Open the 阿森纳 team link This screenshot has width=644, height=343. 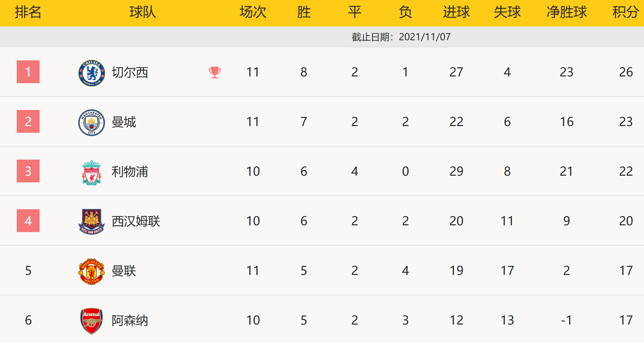tap(130, 321)
